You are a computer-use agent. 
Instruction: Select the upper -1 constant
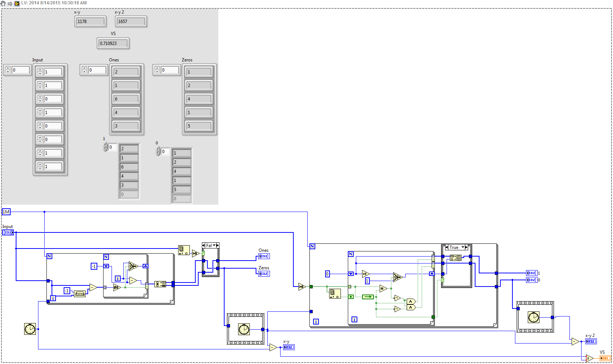point(94,266)
